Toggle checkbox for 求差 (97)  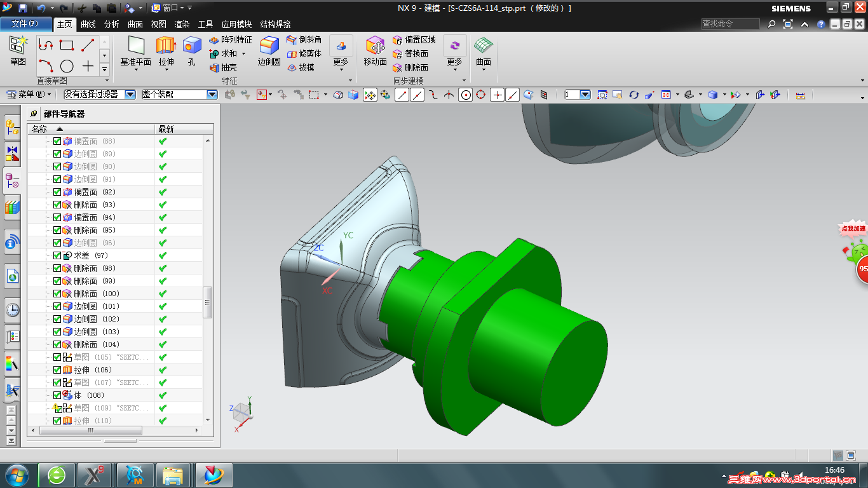click(57, 255)
